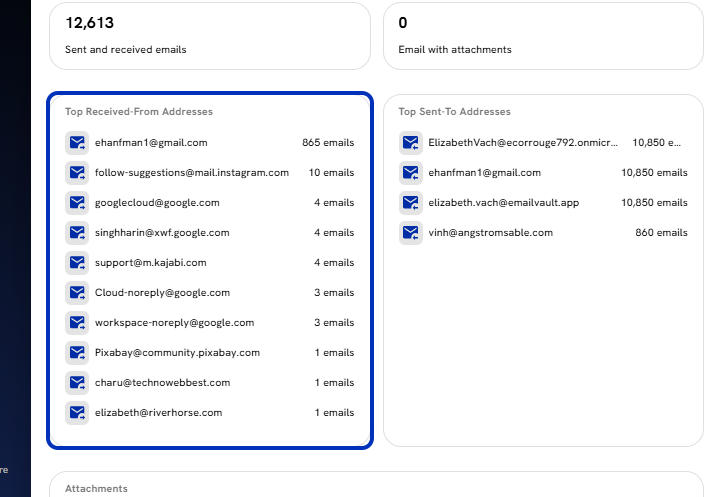Select elizabeth.vach@emailvault.app address

click(x=503, y=203)
